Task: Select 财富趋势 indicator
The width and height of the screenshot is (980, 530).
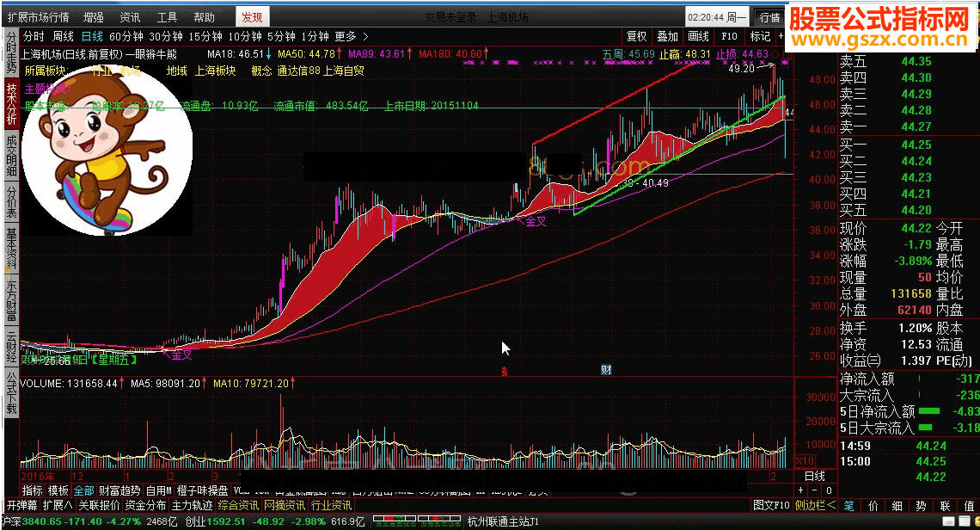Action: (x=119, y=490)
